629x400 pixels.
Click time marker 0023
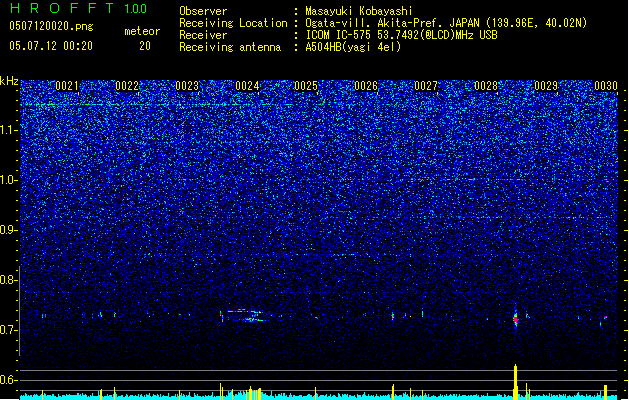pos(187,86)
